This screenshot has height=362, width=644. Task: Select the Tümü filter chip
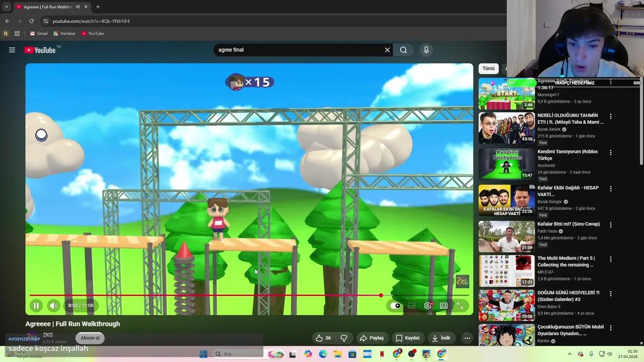point(489,68)
